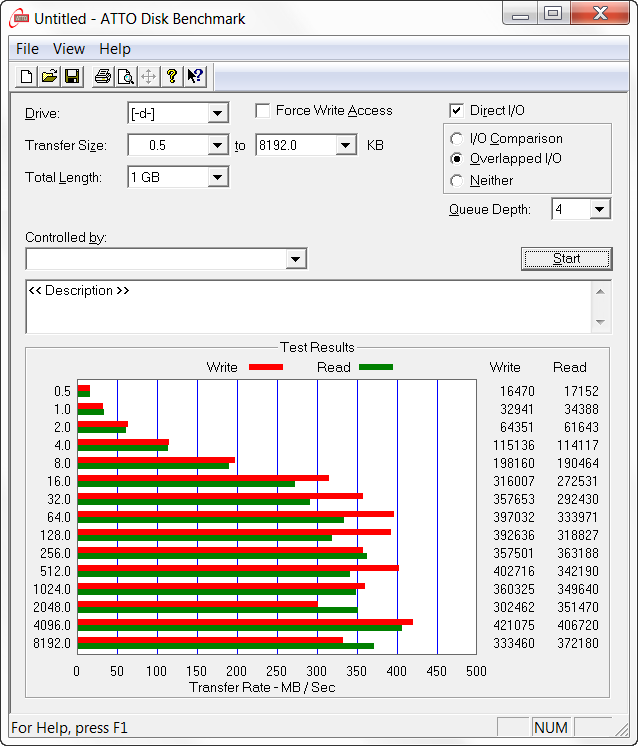Click the Read column header in results
This screenshot has width=638, height=746.
(x=569, y=367)
